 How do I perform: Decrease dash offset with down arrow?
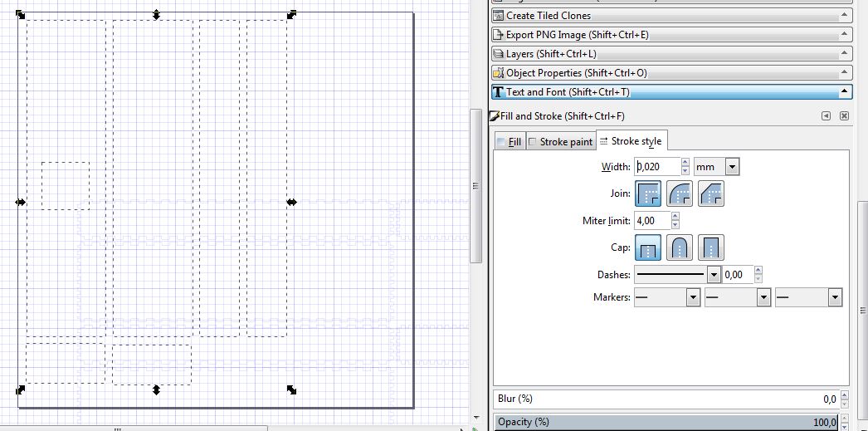pyautogui.click(x=758, y=278)
